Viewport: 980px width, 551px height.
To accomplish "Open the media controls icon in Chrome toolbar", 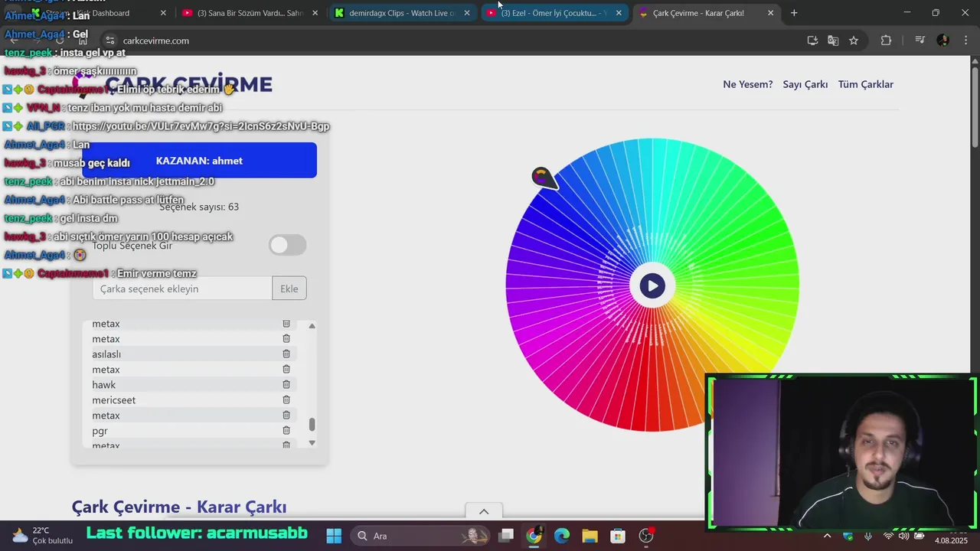I will pos(920,41).
